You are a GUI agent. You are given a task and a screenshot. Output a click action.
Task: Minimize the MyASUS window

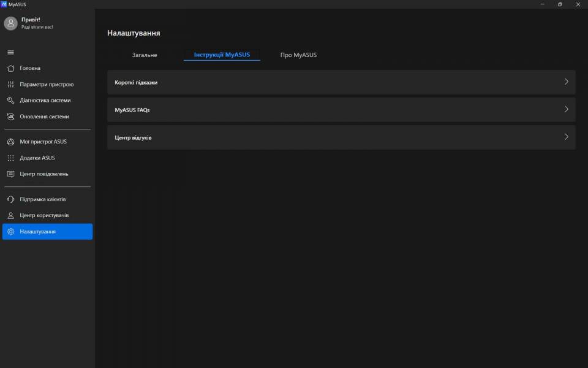(x=542, y=4)
